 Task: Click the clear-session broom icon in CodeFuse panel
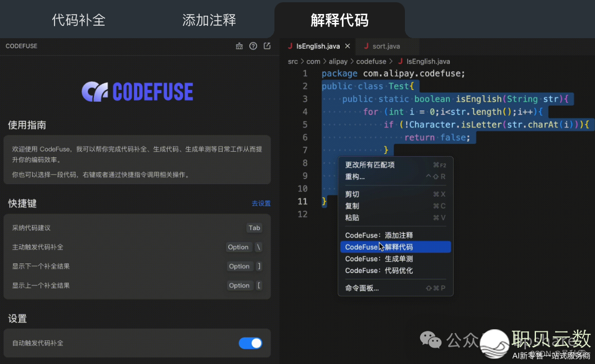239,46
